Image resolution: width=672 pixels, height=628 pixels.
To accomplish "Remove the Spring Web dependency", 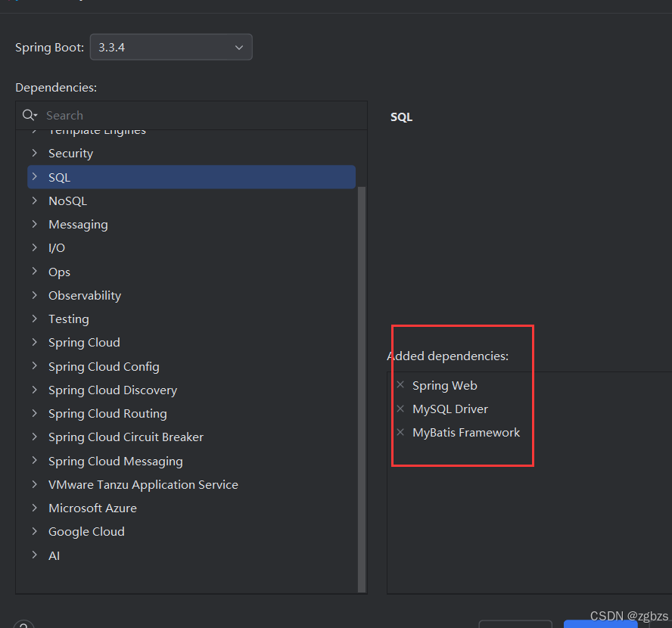I will pos(400,384).
